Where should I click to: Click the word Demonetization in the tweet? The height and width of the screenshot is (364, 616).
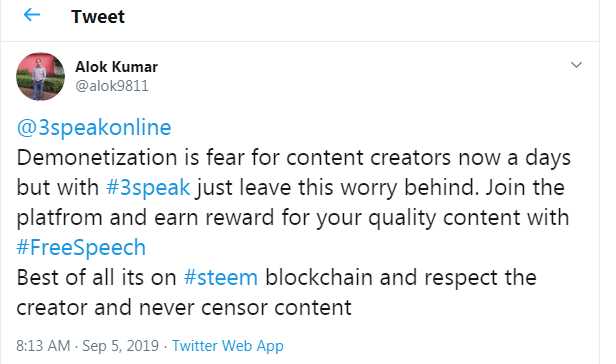click(x=97, y=157)
